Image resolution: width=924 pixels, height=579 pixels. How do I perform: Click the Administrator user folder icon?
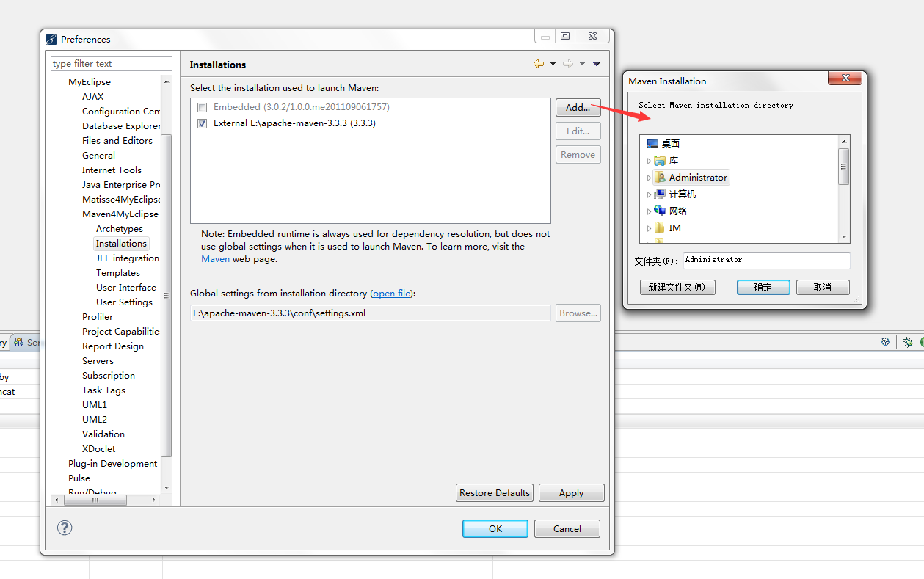tap(660, 178)
